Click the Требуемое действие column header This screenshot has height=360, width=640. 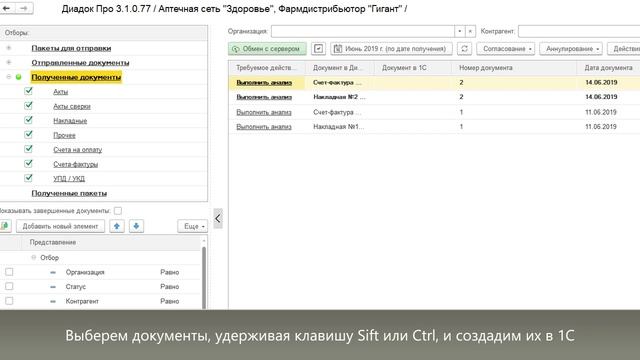pos(267,68)
